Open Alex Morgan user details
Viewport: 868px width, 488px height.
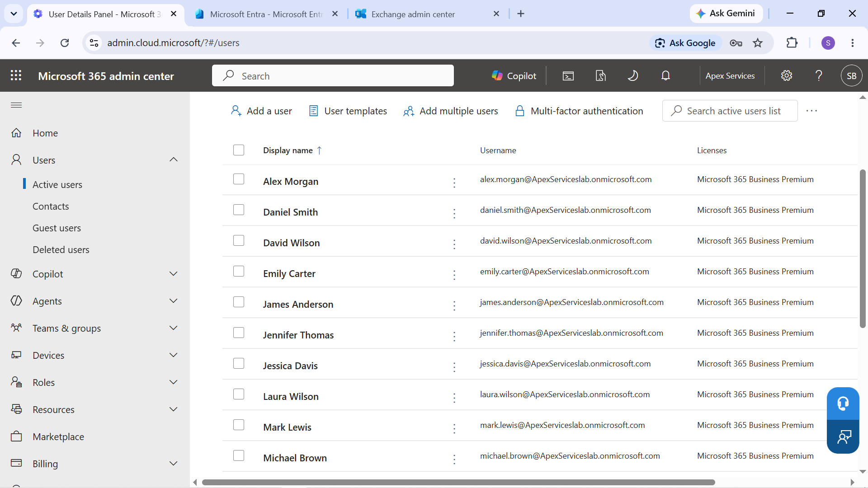(x=291, y=182)
